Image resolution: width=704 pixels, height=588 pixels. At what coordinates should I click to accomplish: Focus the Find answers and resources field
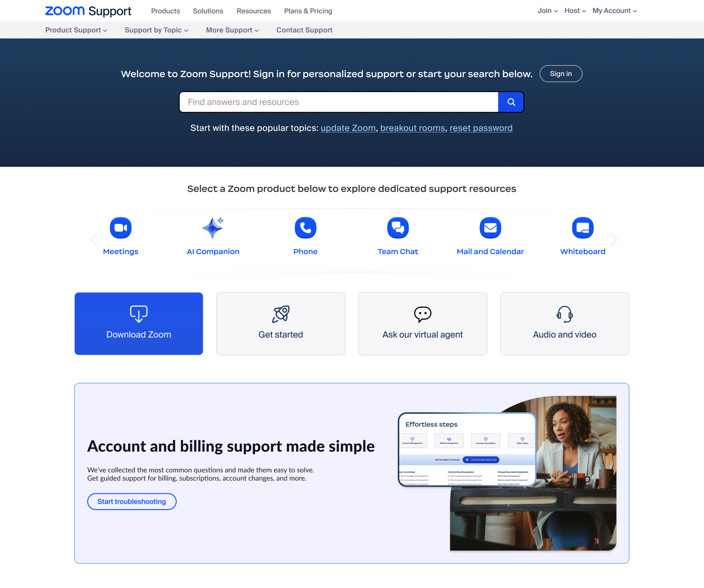(338, 102)
